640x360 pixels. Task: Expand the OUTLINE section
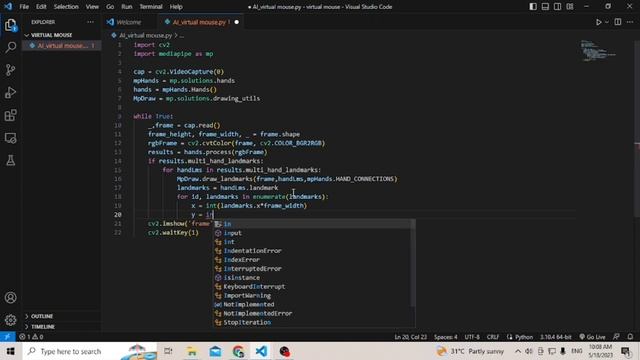(x=61, y=316)
